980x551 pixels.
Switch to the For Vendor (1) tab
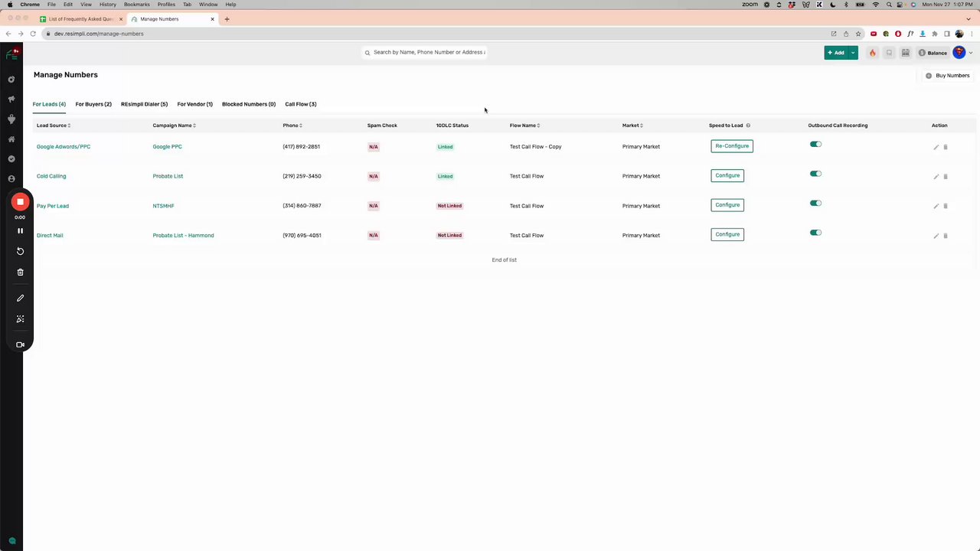194,104
